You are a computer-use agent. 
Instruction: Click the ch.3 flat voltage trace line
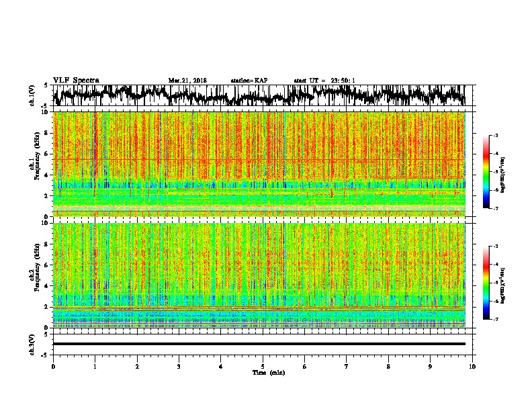coord(259,344)
